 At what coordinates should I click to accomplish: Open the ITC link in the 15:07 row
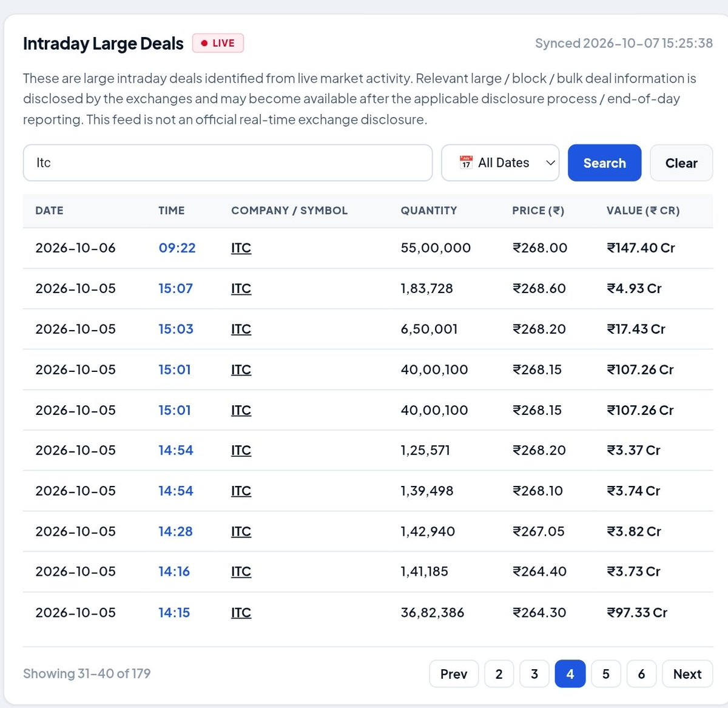[241, 289]
